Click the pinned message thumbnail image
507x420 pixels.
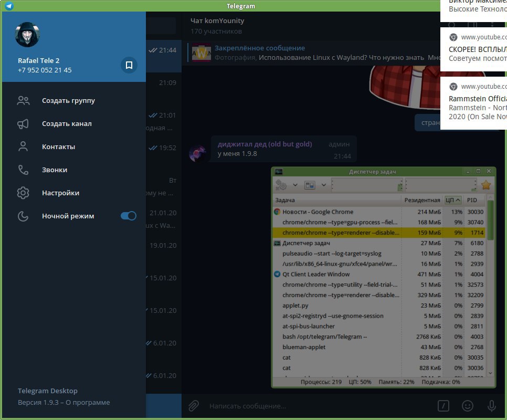pyautogui.click(x=202, y=52)
